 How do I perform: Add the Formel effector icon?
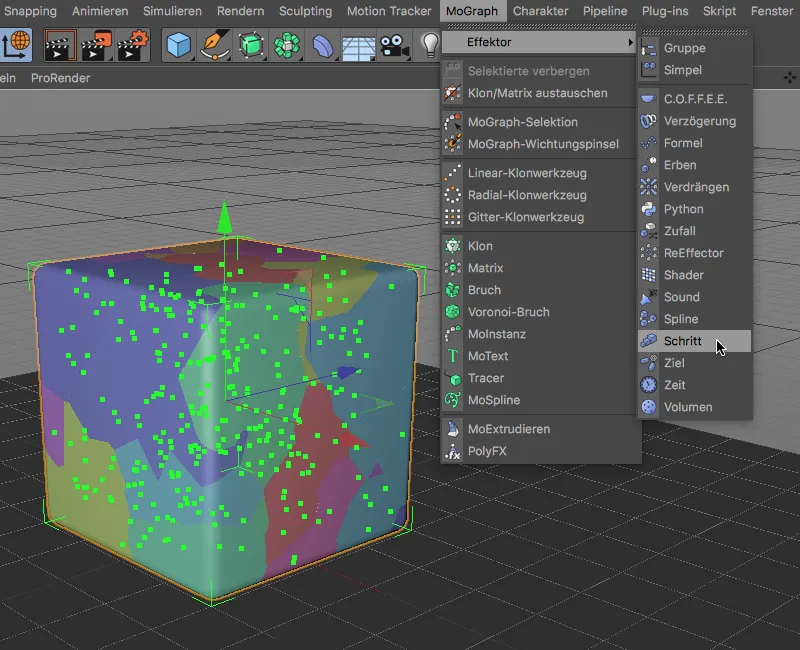648,143
